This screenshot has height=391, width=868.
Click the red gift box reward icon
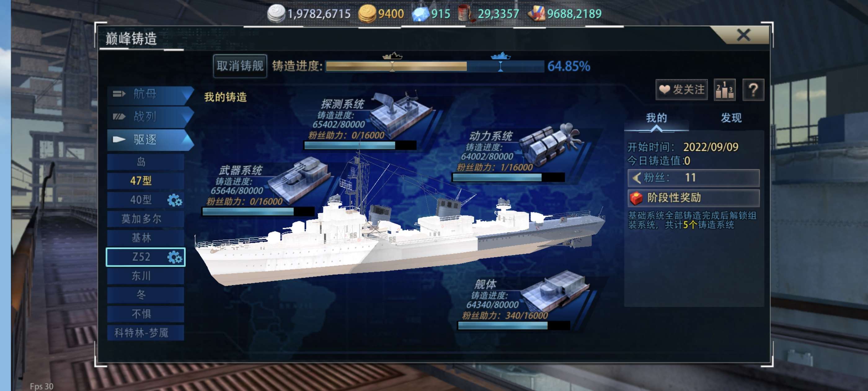pyautogui.click(x=636, y=198)
